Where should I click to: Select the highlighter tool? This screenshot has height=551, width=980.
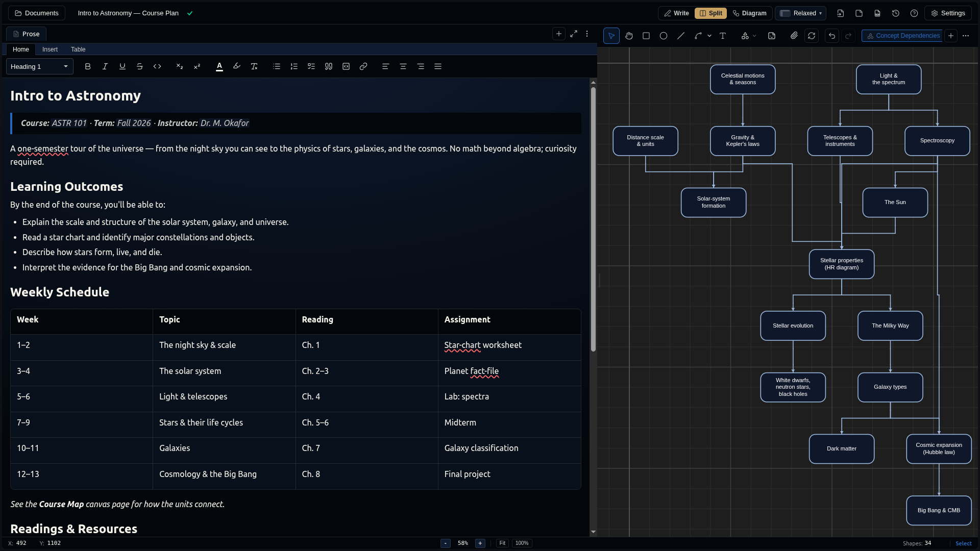point(237,66)
